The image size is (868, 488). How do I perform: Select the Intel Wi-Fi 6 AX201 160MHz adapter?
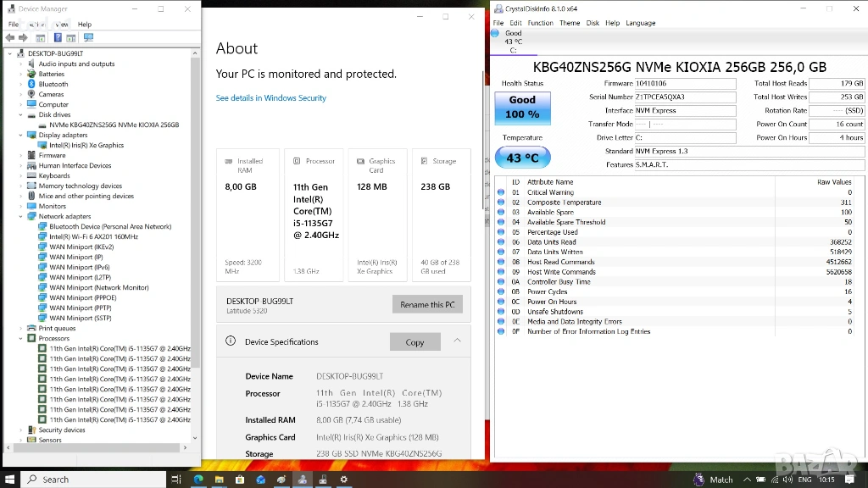pyautogui.click(x=93, y=237)
